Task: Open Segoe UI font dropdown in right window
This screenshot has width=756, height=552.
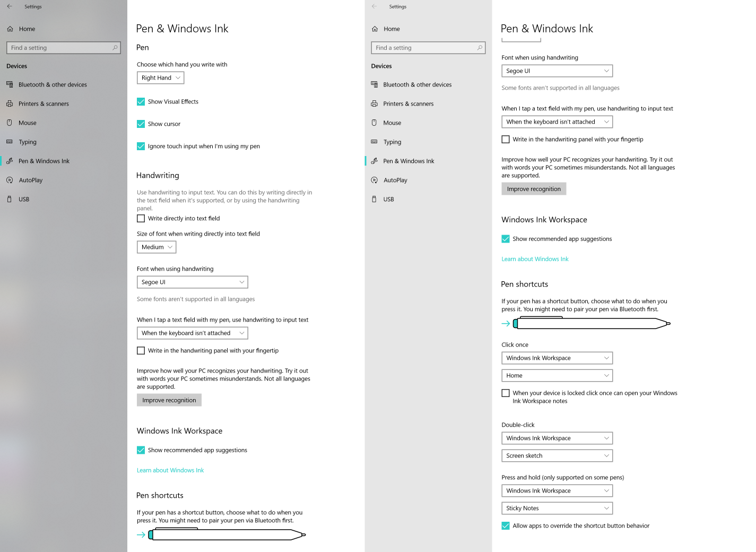Action: point(557,71)
